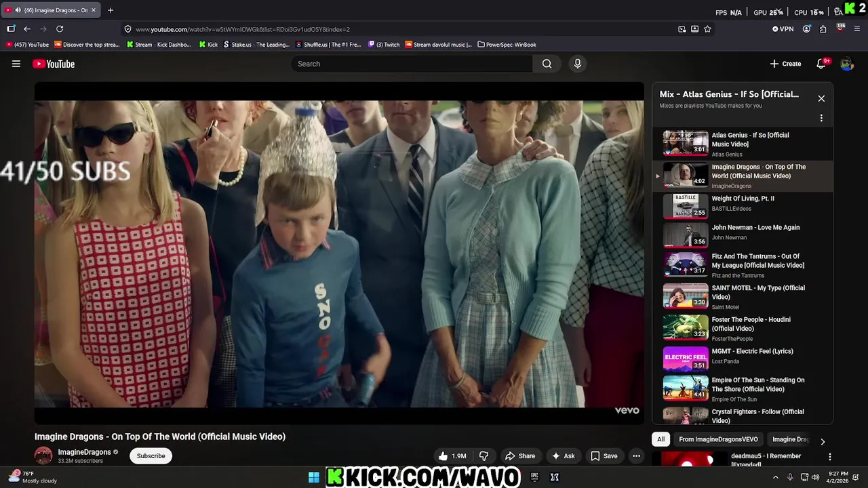
Task: Open the PowerSpec-WinBook bookmark folder
Action: point(507,45)
